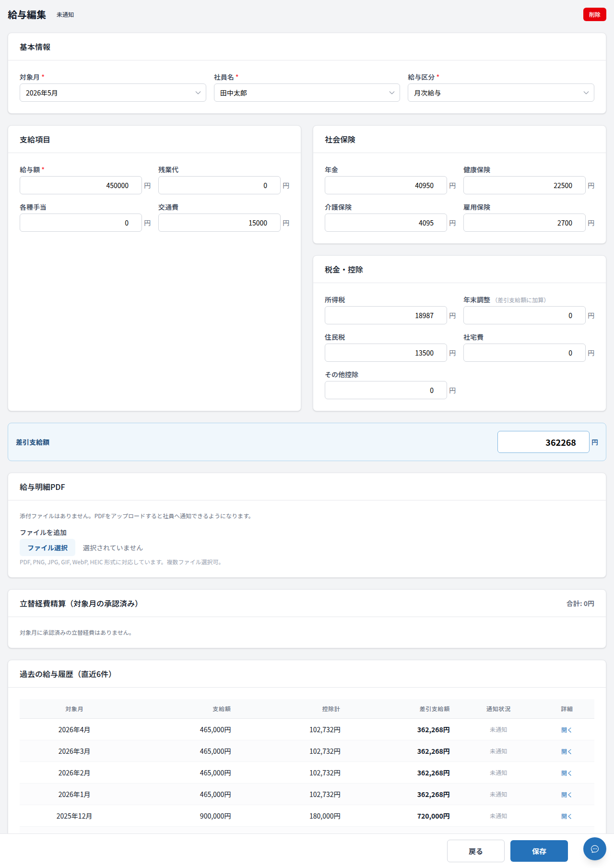Click the 社会保険 section heading

coord(340,140)
